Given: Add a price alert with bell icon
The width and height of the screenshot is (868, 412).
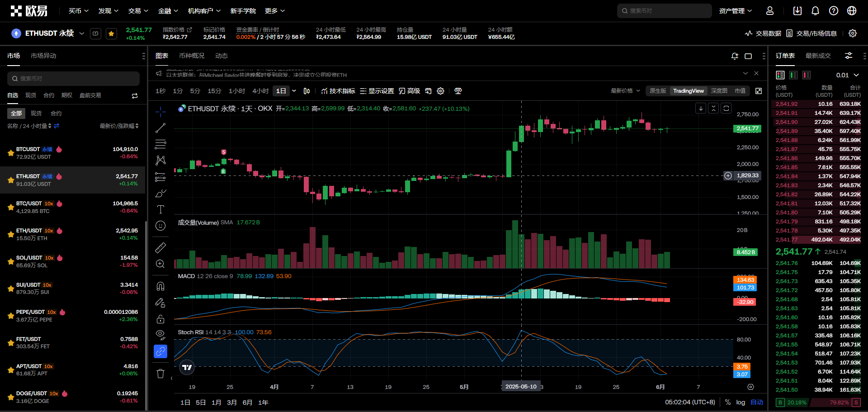Looking at the screenshot, I should click(735, 56).
